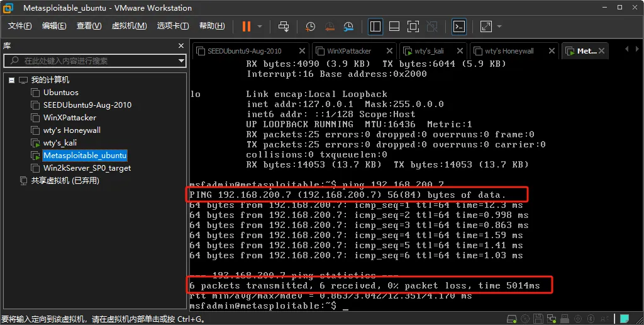Screen dimensions: 644x325
Task: Click the dimmed person status icon
Action: pyautogui.click(x=604, y=319)
